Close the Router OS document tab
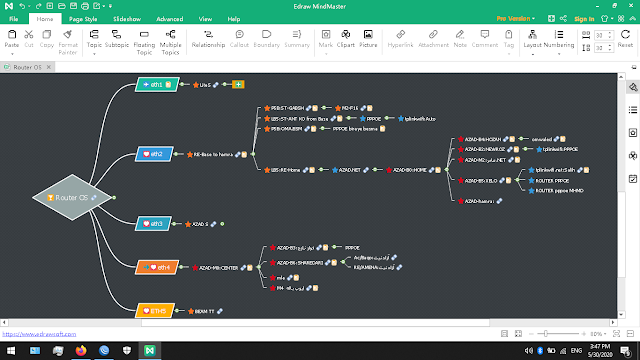Screen dimensions: 640x360 [49, 67]
